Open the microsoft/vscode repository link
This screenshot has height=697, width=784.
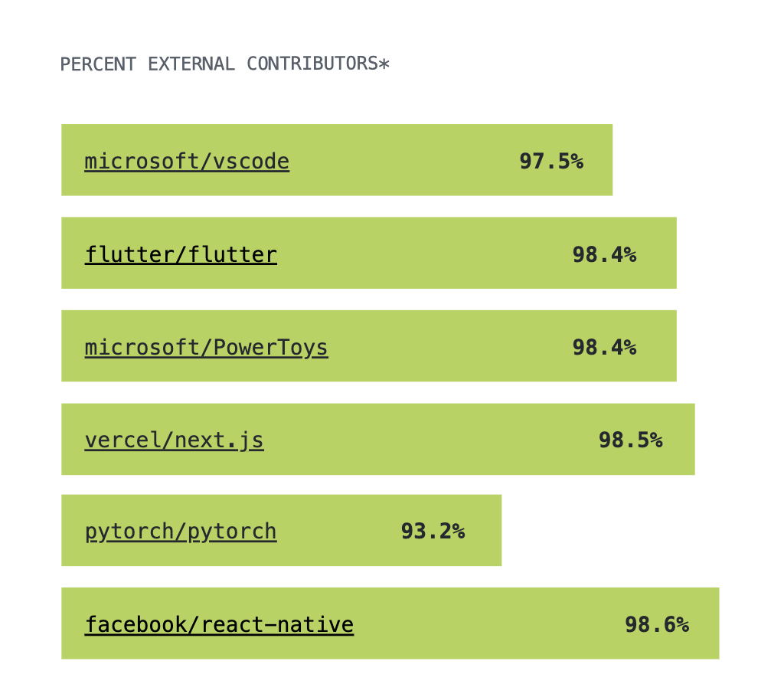[187, 162]
